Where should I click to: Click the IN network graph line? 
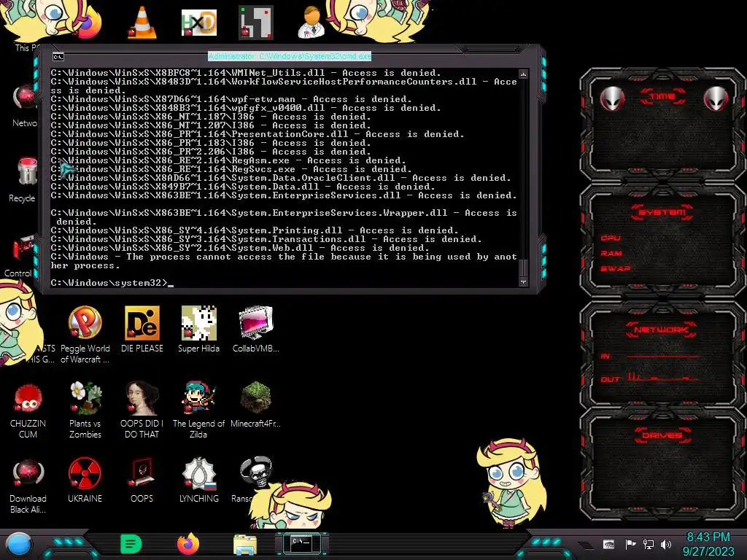tap(662, 356)
